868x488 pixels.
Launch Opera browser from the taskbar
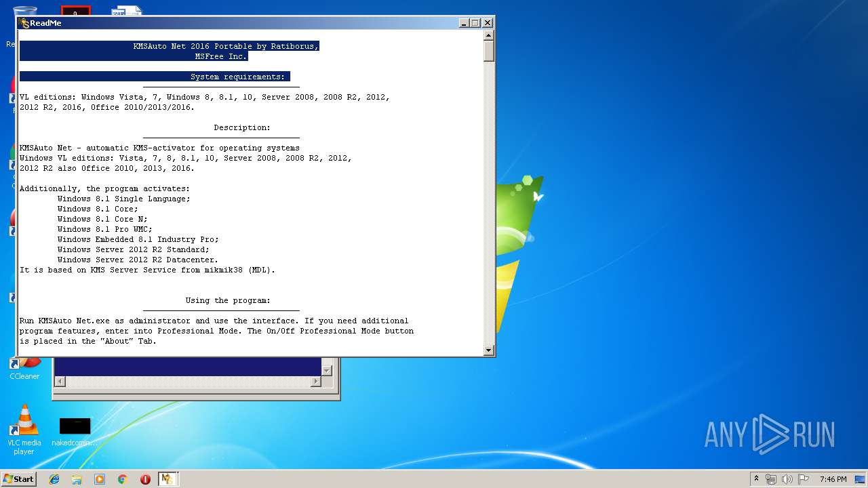click(x=145, y=479)
